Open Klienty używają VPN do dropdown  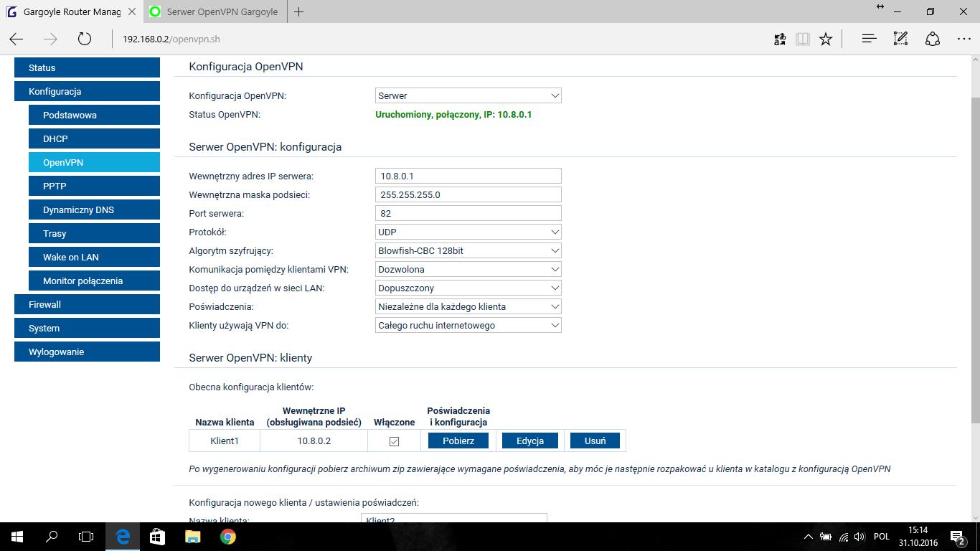coord(468,326)
